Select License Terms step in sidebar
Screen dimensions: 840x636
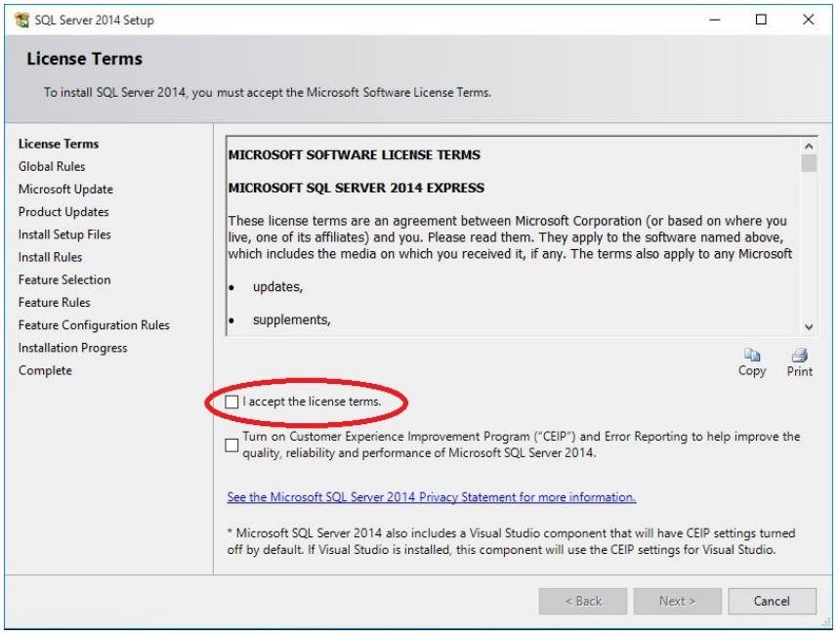pyautogui.click(x=59, y=145)
